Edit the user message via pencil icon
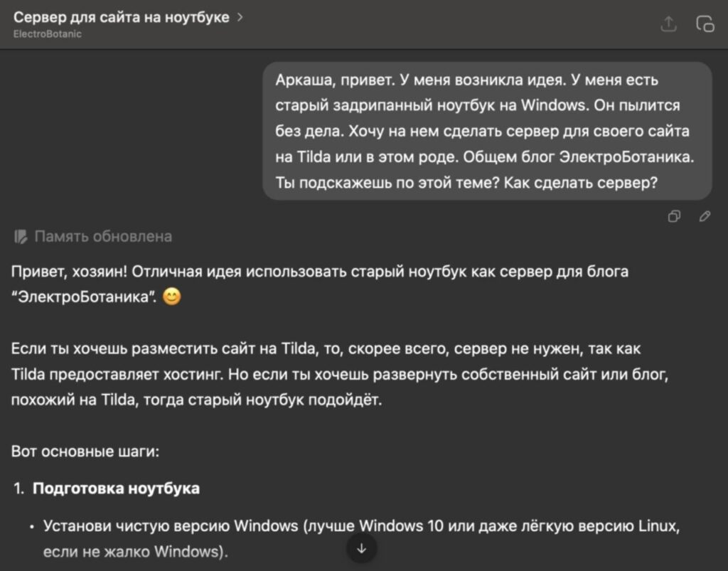The image size is (728, 571). (705, 216)
